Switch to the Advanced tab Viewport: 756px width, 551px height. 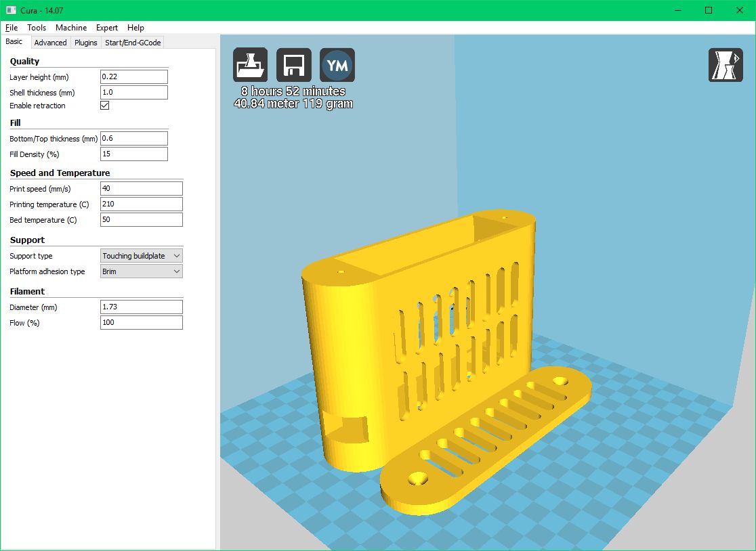click(x=50, y=43)
